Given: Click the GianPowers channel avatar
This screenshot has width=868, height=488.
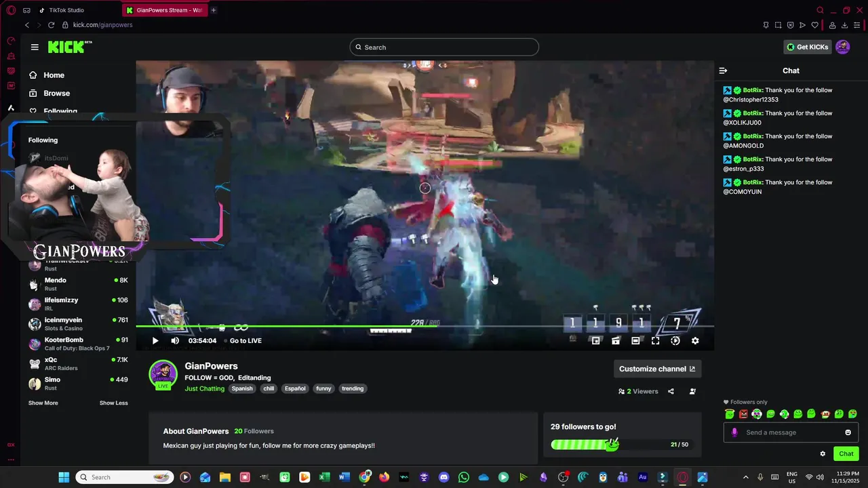Looking at the screenshot, I should point(163,374).
